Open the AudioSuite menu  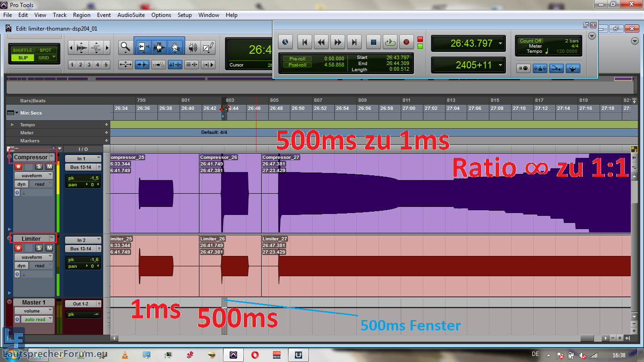pos(131,15)
